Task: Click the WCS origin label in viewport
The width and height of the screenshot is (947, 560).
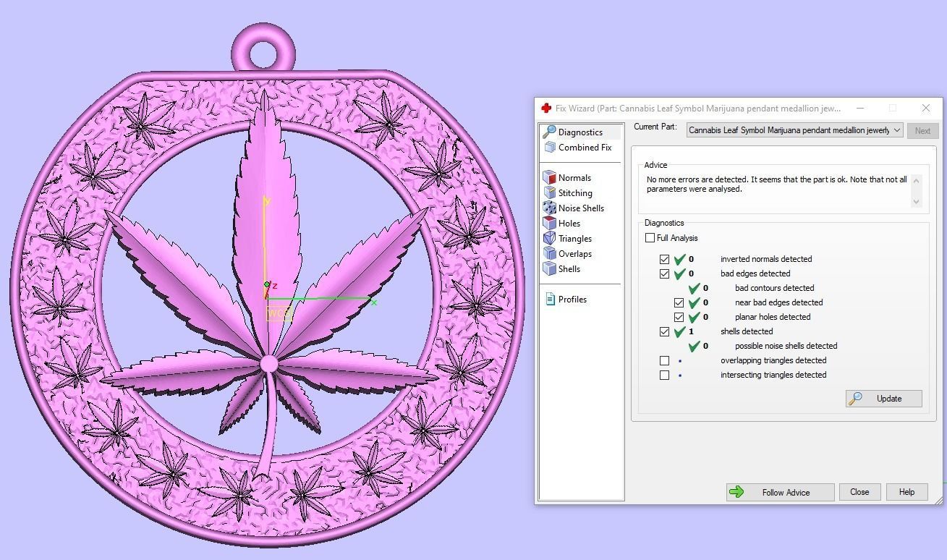Action: click(279, 313)
